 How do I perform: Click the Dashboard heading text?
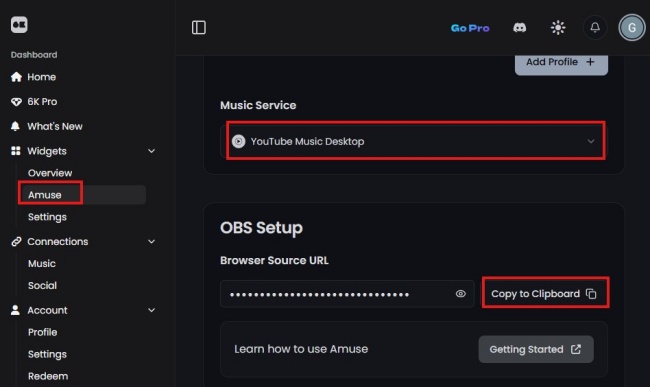[34, 55]
